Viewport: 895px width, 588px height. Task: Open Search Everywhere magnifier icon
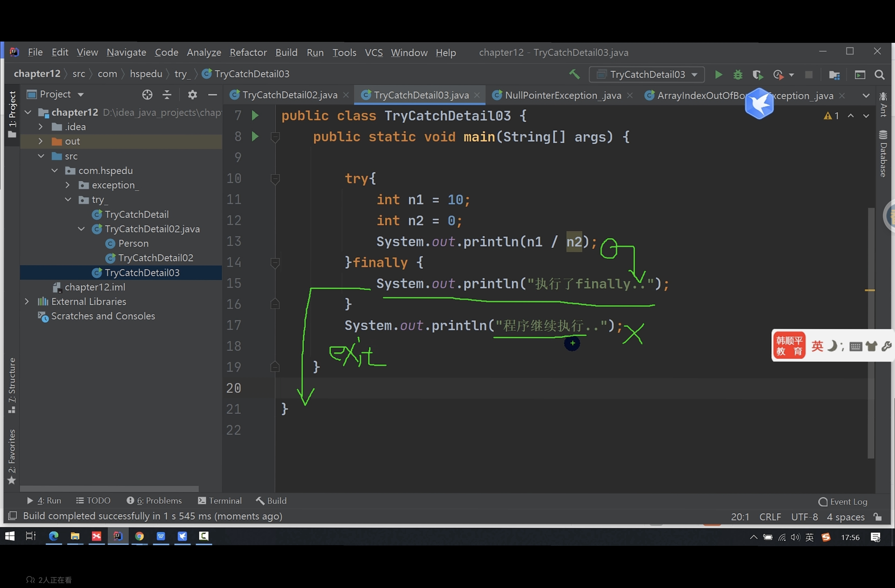(879, 74)
